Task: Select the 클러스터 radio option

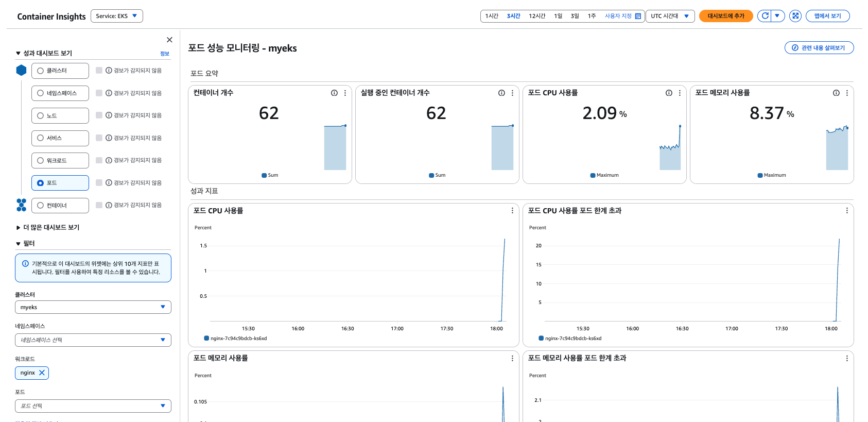Action: pos(40,71)
